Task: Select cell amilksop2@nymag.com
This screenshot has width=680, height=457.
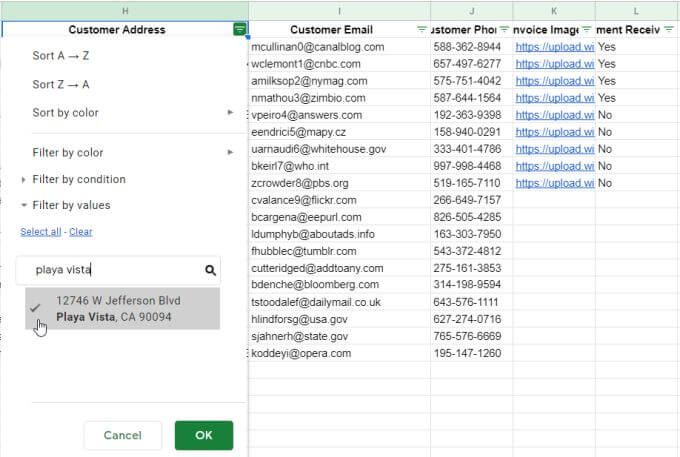Action: [x=340, y=81]
